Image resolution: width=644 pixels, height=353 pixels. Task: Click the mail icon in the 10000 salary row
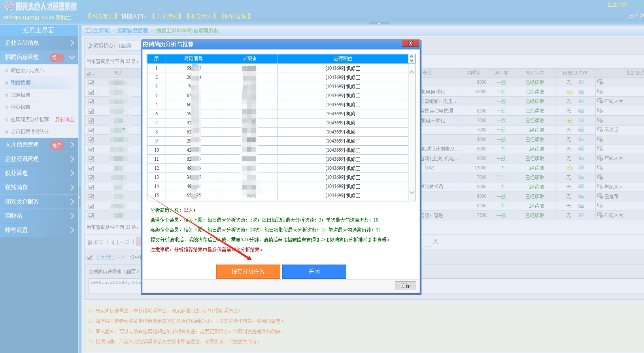(581, 92)
